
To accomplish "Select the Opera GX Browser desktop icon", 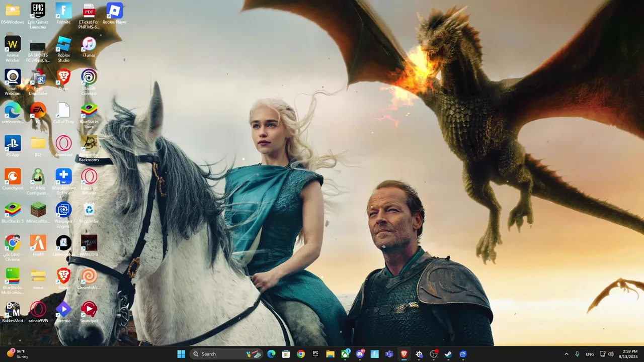I will [x=89, y=182].
